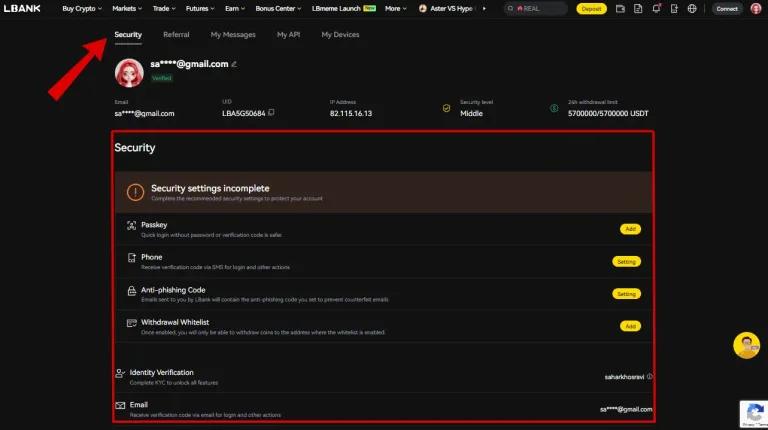The image size is (768, 430).
Task: Click the Verified badge
Action: [x=161, y=78]
